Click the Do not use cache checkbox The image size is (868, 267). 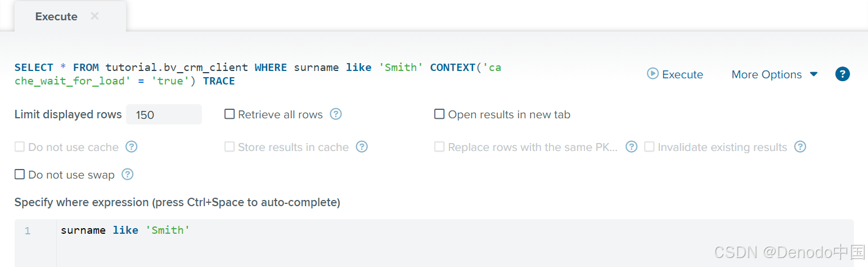[x=20, y=147]
